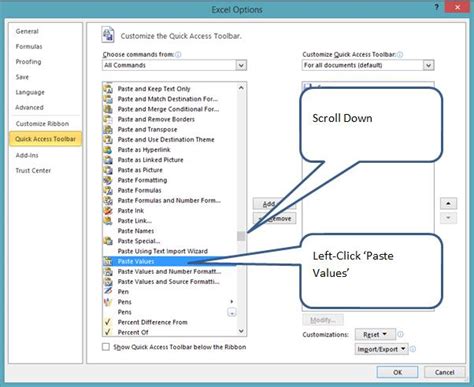Click the Move Up arrow button
The width and height of the screenshot is (474, 387).
448,203
